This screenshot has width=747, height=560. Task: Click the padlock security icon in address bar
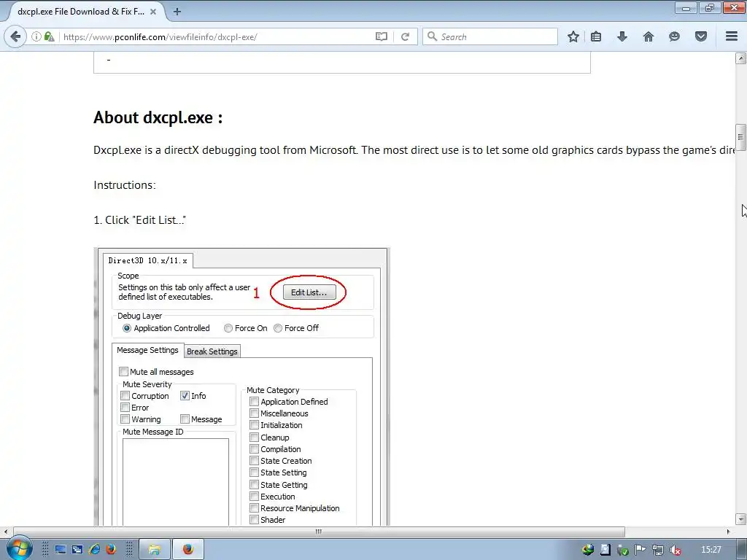[x=49, y=36]
